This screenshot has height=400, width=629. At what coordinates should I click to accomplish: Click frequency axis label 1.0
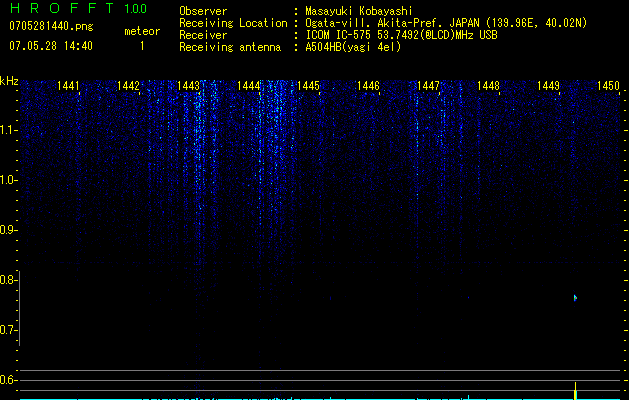pos(9,180)
